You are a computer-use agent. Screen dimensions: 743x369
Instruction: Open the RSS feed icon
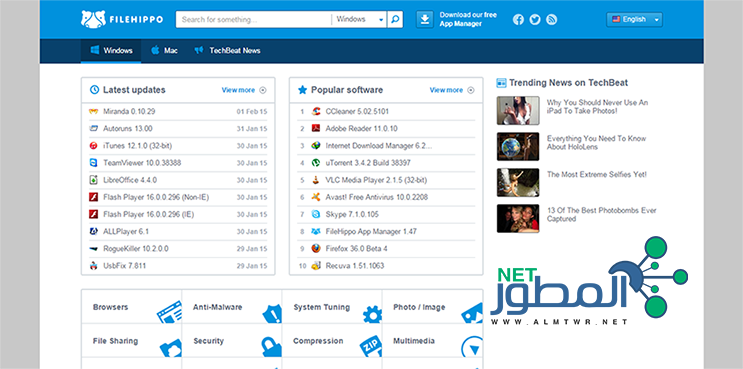click(x=551, y=19)
